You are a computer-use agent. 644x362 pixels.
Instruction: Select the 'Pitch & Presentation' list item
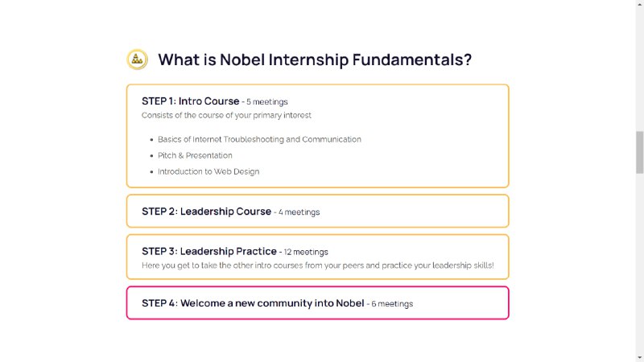click(x=195, y=155)
